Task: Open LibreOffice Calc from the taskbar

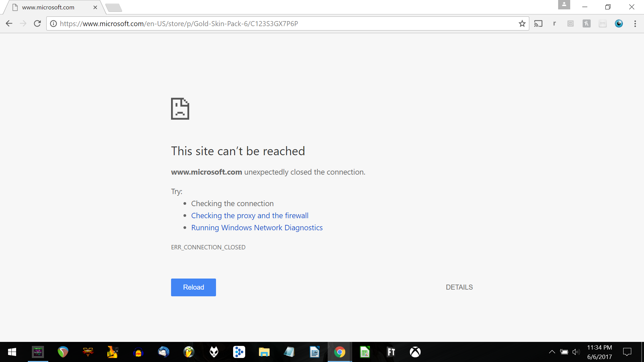Action: 365,352
